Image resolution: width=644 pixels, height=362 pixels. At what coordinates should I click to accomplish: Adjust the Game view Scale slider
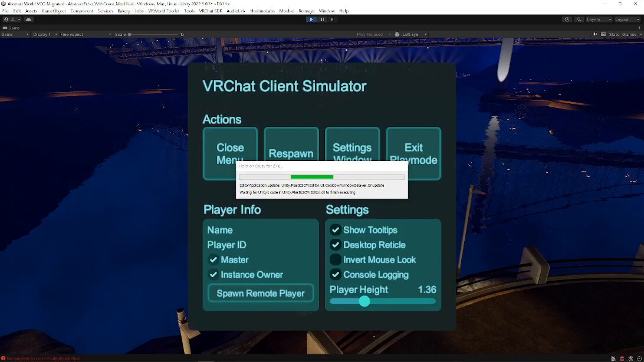pos(153,34)
